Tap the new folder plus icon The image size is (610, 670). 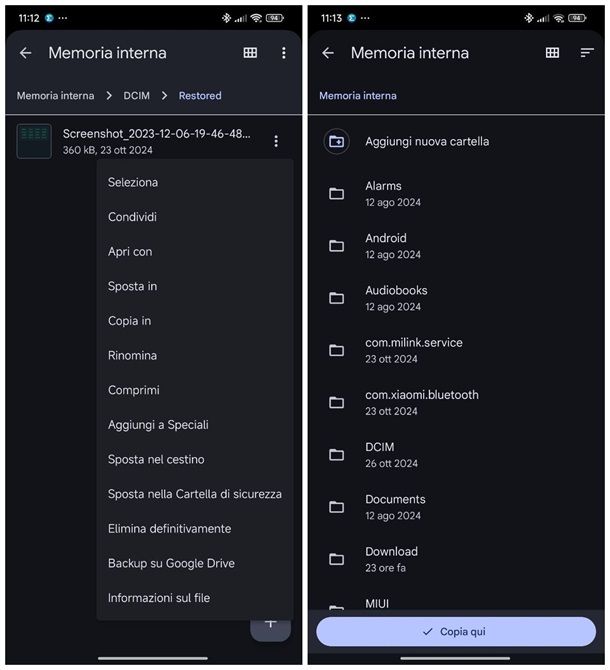(x=337, y=141)
